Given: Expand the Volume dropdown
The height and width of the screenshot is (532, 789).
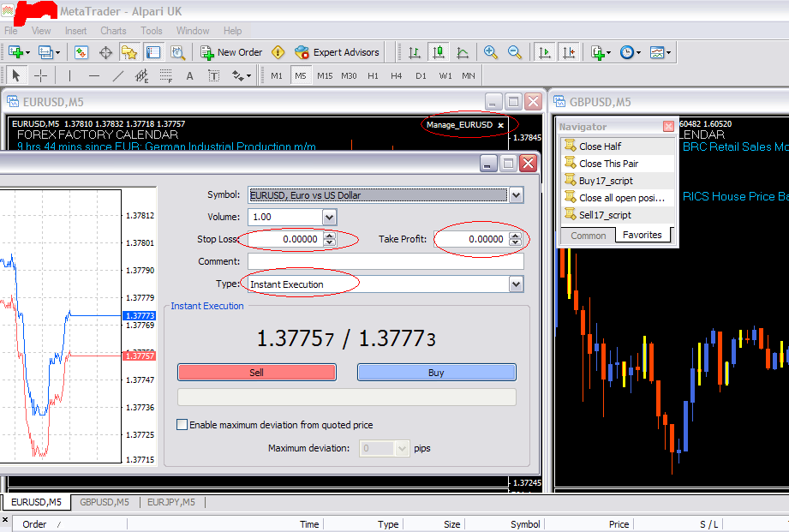Looking at the screenshot, I should (x=329, y=218).
